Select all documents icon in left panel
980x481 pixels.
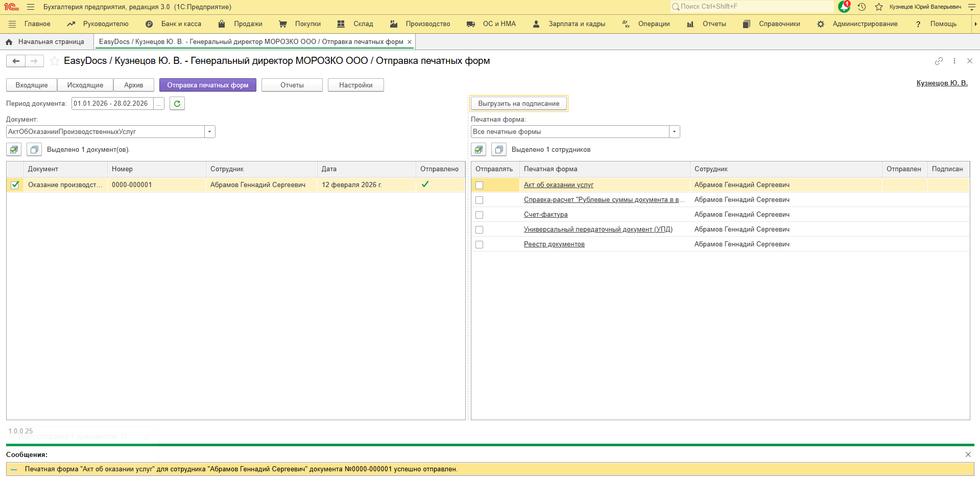click(x=14, y=150)
